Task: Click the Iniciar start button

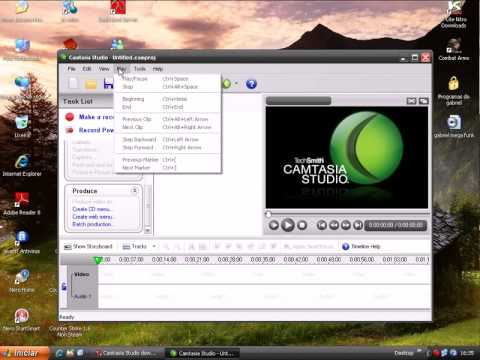Action: point(24,353)
